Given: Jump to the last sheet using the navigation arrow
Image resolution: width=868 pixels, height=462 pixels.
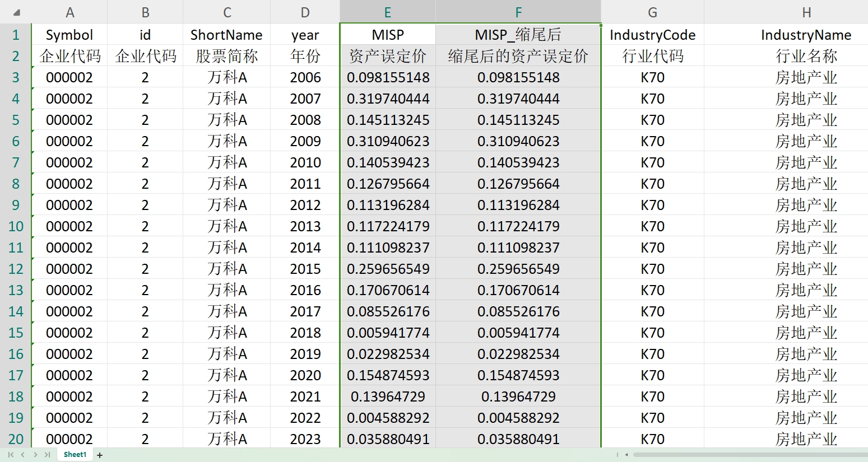Looking at the screenshot, I should (48, 455).
